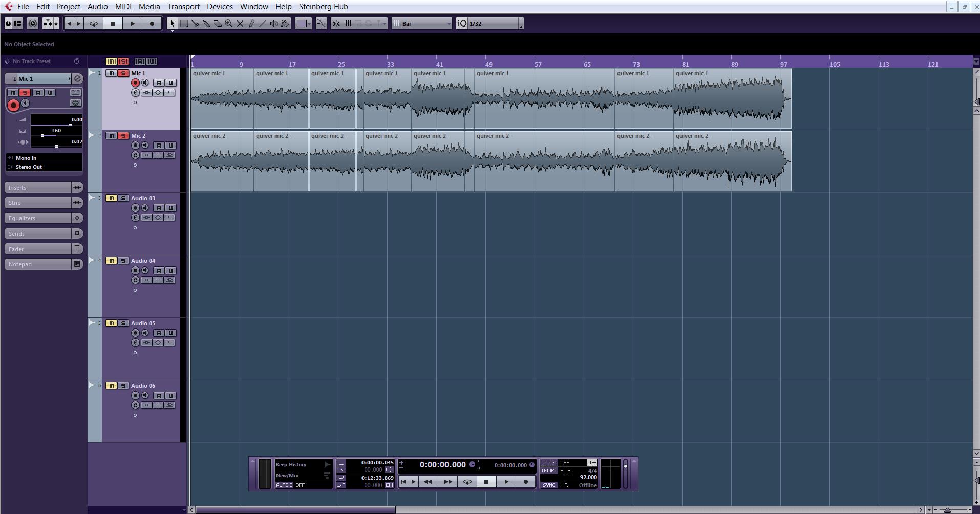Screen dimensions: 980x514
Task: Select the Erase tool
Action: [x=218, y=24]
